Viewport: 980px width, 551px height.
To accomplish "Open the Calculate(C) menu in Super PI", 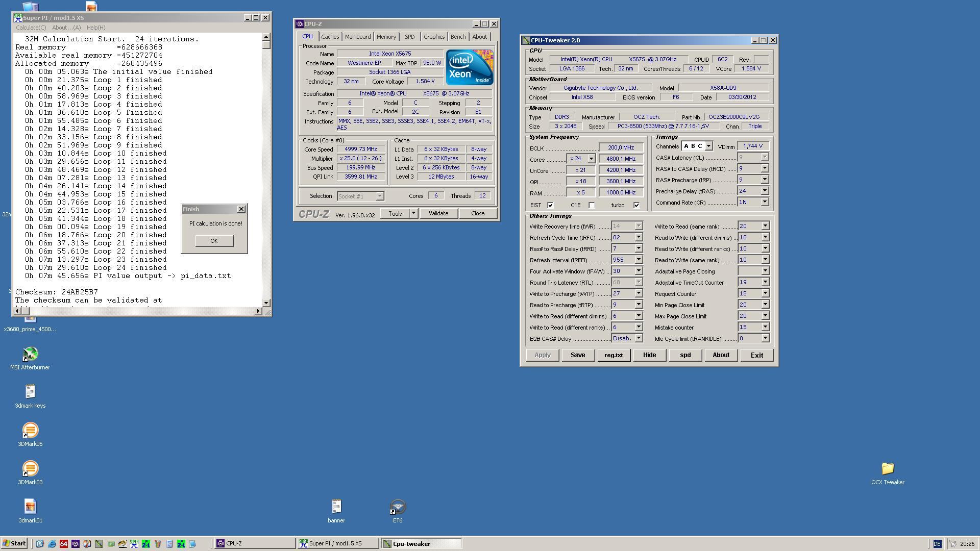I will click(x=31, y=28).
